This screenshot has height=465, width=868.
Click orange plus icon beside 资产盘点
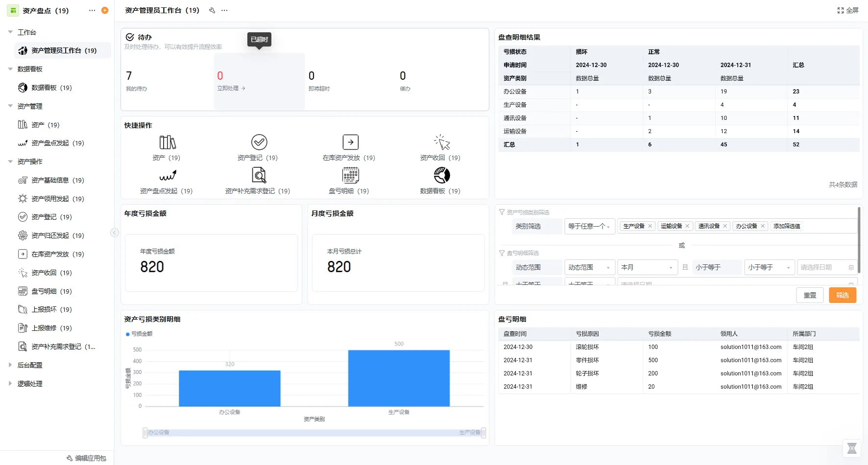click(105, 10)
